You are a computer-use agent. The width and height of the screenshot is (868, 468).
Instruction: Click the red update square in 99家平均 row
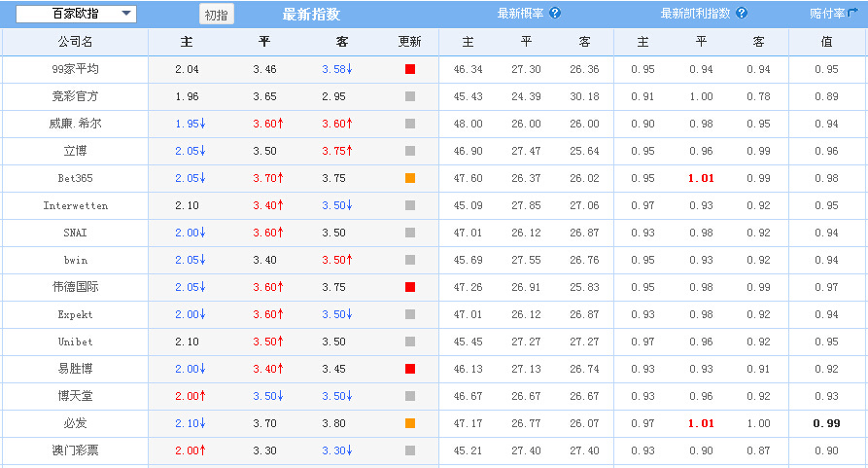410,69
